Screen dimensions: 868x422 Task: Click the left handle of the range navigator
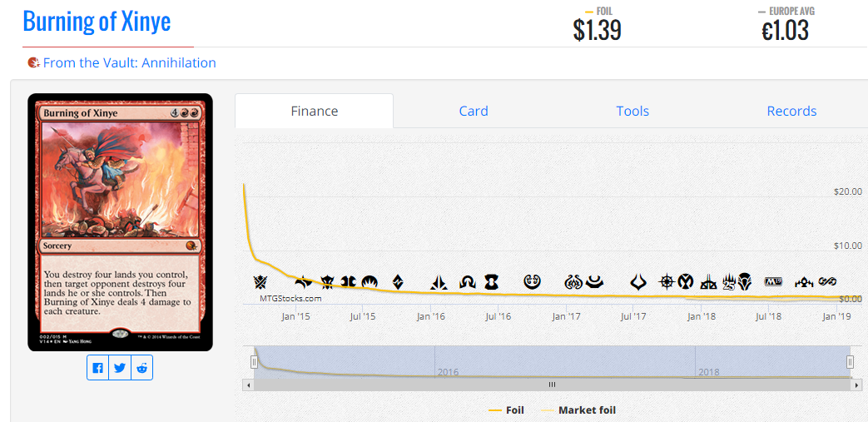pos(255,361)
